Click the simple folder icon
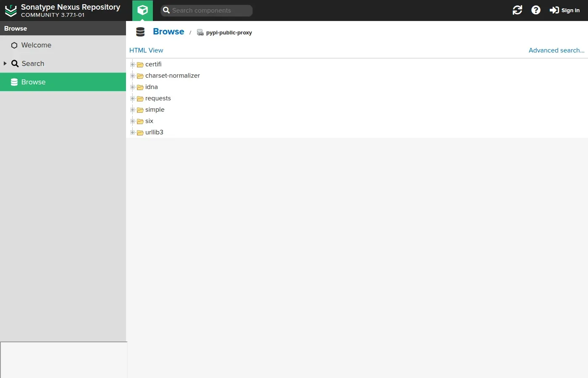The image size is (588, 378). (140, 110)
